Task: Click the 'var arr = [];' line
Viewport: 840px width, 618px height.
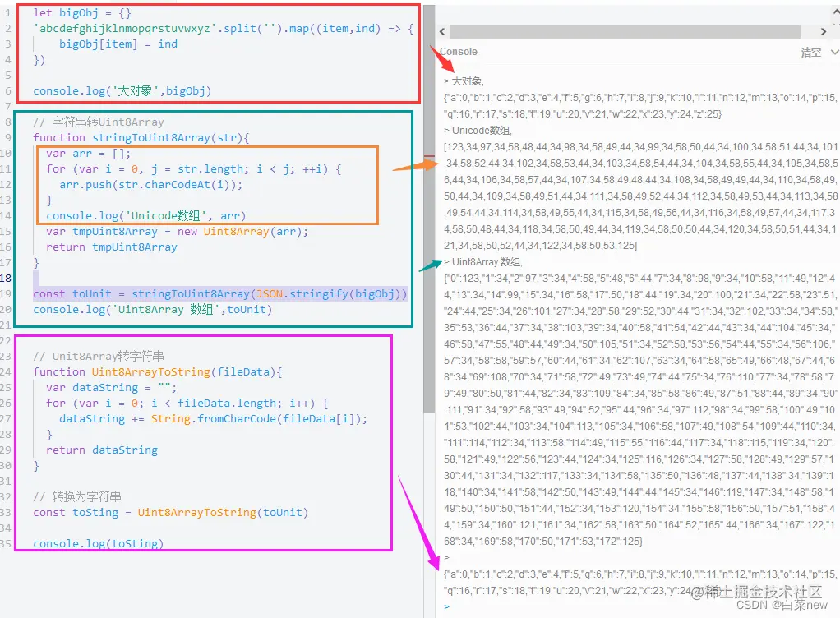Action: pyautogui.click(x=89, y=153)
